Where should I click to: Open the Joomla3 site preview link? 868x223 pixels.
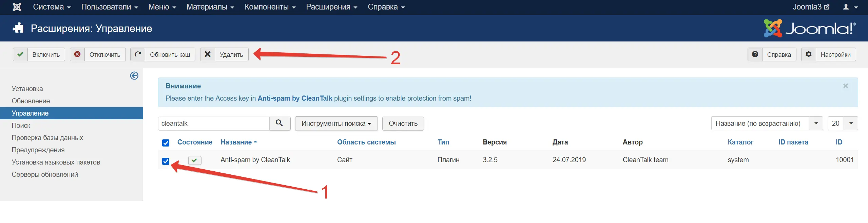(x=811, y=7)
